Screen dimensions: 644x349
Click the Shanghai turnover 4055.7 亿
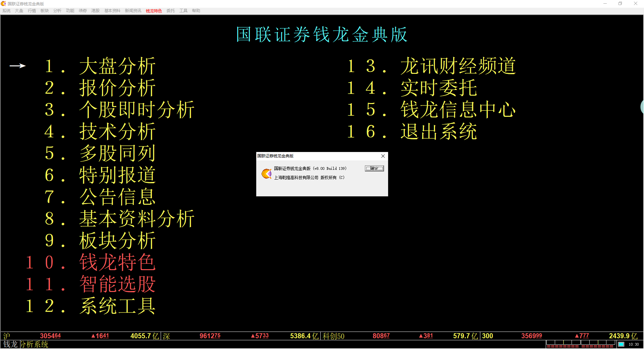click(145, 336)
